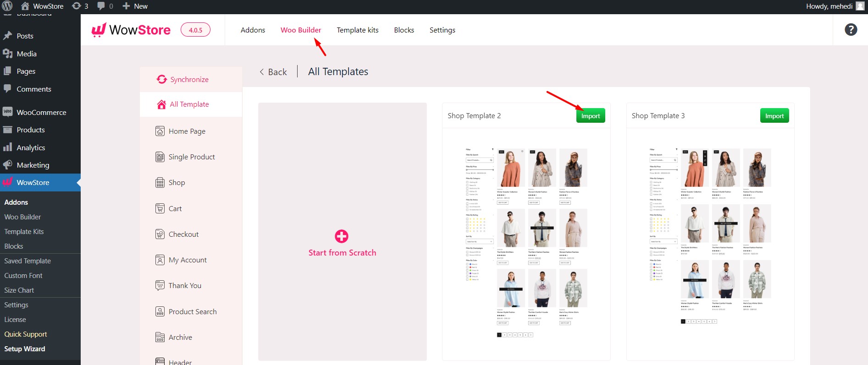Go Back from All Templates
868x365 pixels.
tap(273, 72)
